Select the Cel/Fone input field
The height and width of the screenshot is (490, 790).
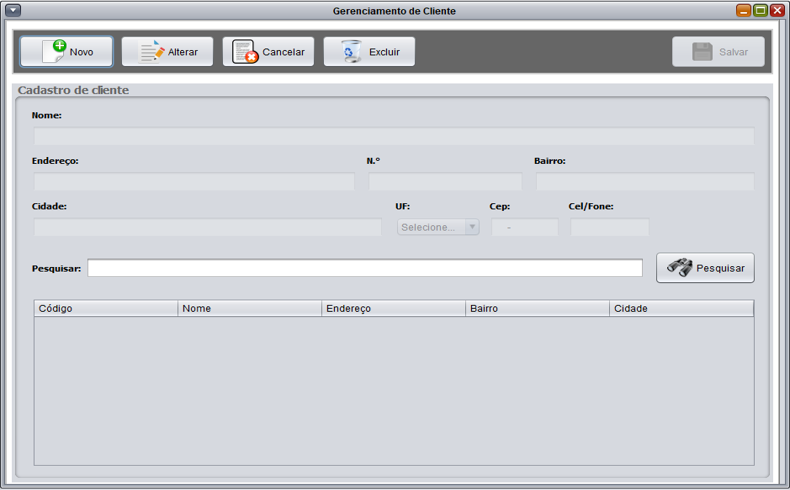click(609, 228)
